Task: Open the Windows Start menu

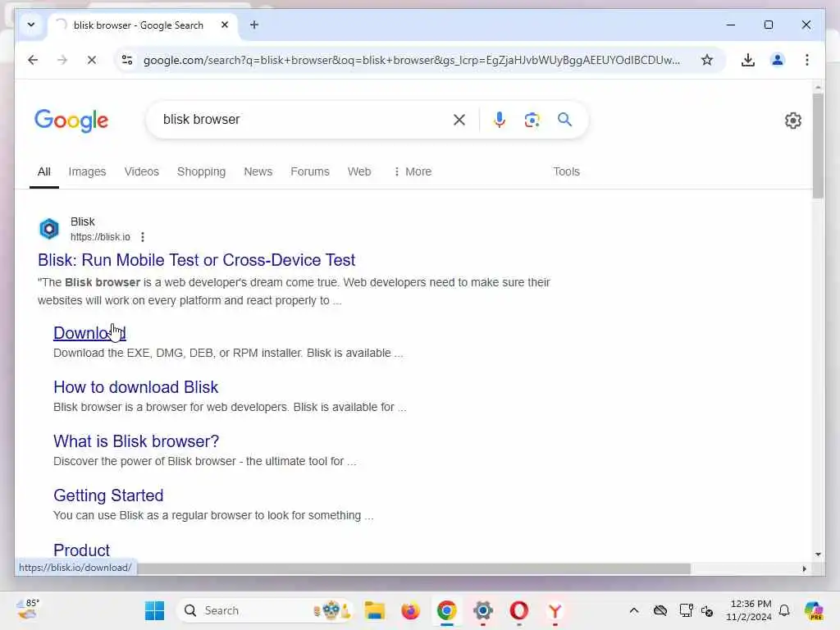Action: pos(155,610)
